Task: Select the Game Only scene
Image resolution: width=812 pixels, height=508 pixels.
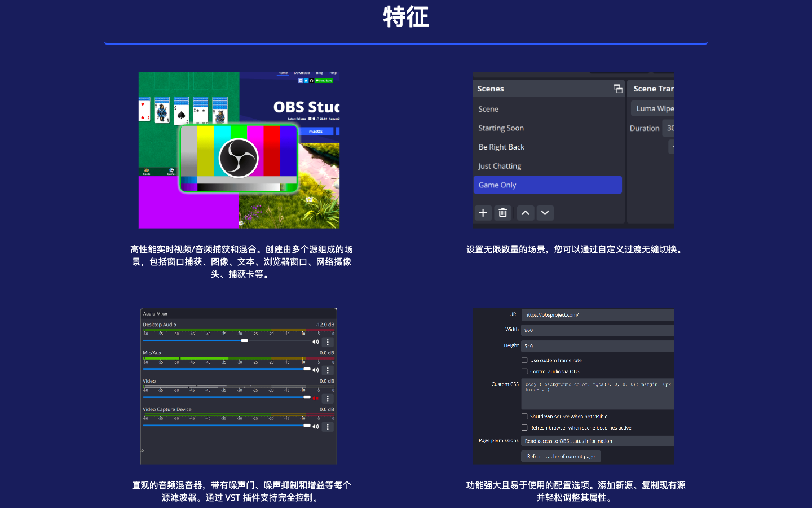Action: pyautogui.click(x=548, y=185)
